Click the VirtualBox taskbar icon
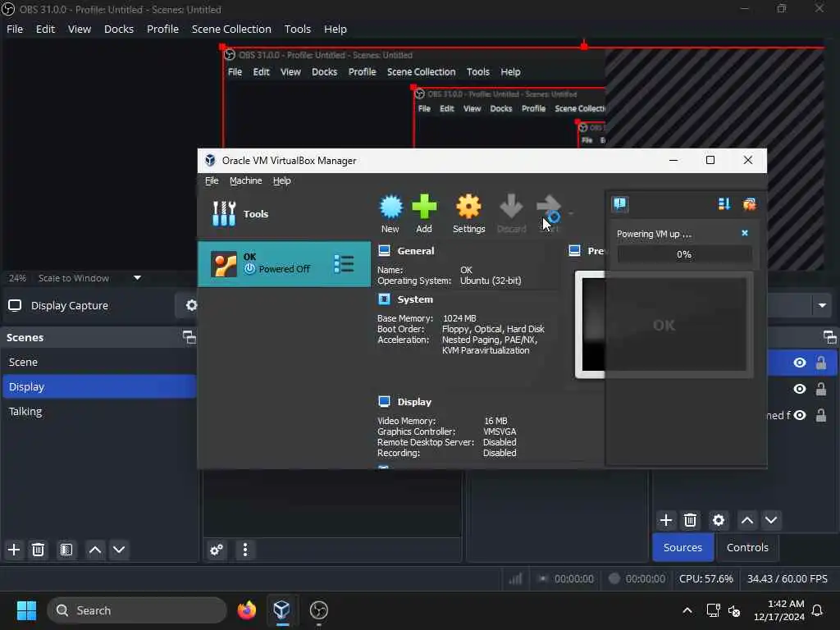 pos(282,610)
